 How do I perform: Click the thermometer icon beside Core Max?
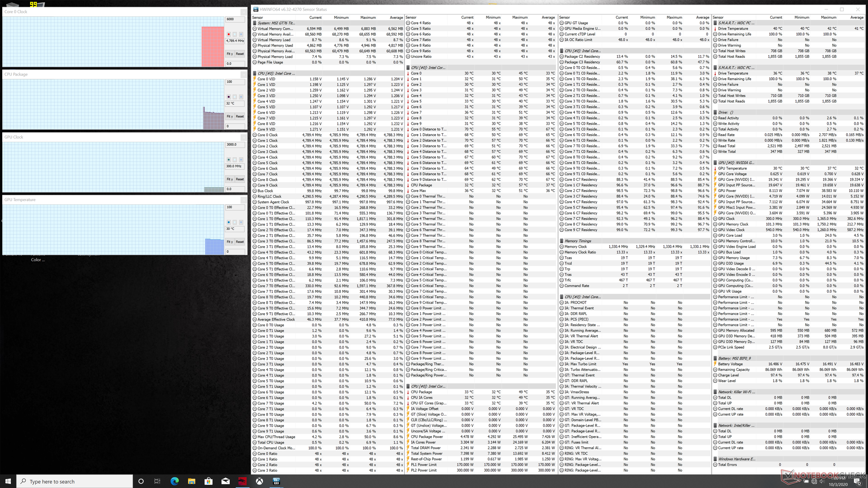pyautogui.click(x=408, y=191)
